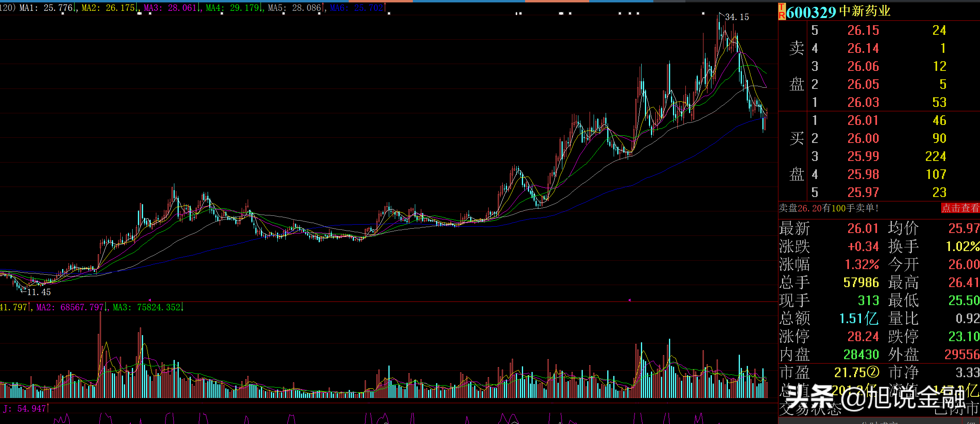The height and width of the screenshot is (424, 980).
Task: Select buy-2 bid price in the order book
Action: pos(863,139)
